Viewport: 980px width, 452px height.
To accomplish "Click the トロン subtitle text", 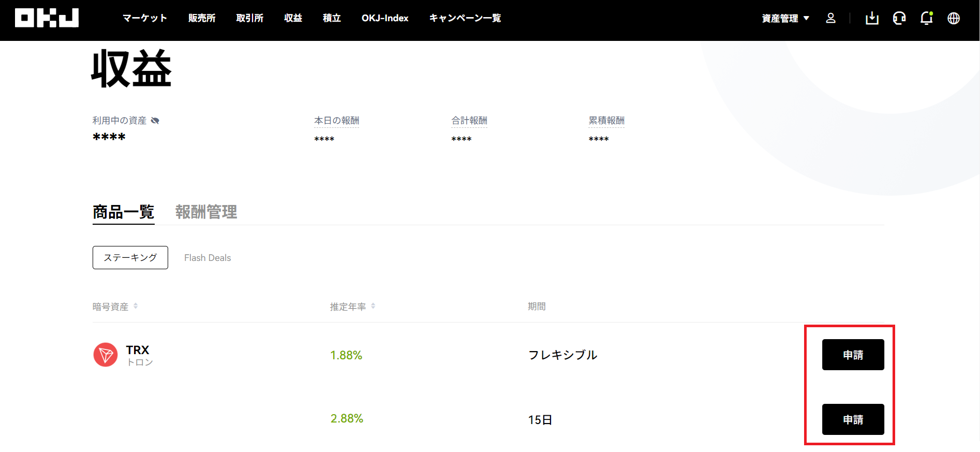I will click(x=140, y=362).
